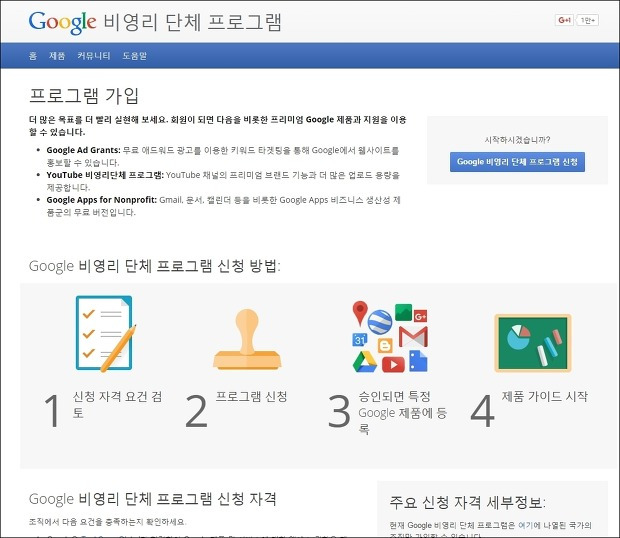Click the chalkboard icon for step 4
This screenshot has height=538, width=620.
tap(533, 343)
